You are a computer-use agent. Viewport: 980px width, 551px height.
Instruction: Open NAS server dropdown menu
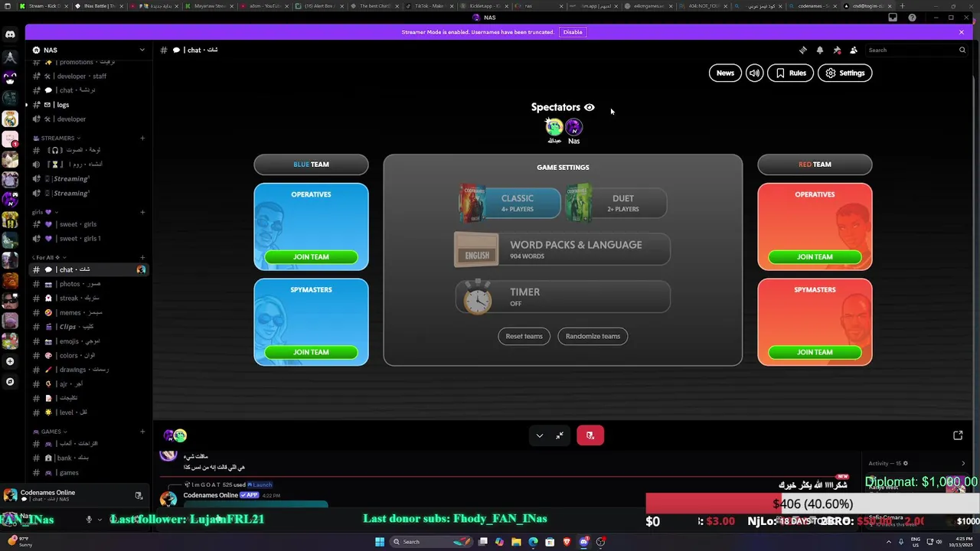tap(142, 50)
